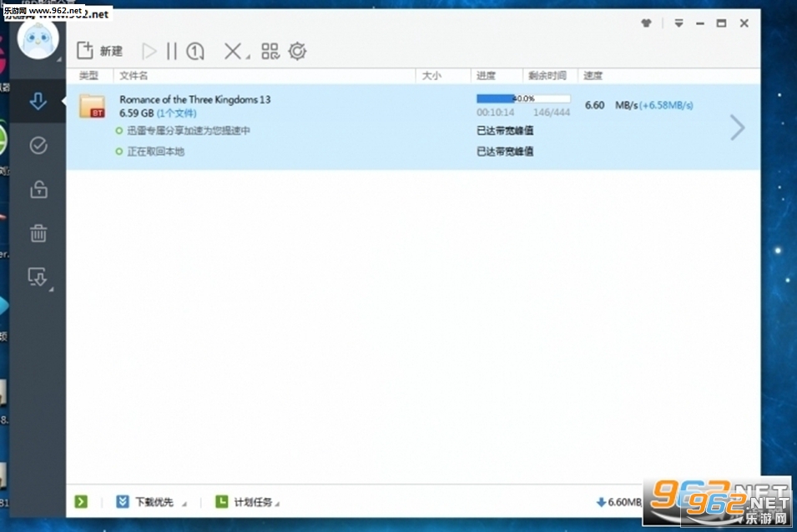This screenshot has width=797, height=532.
Task: Open settings gear icon in toolbar
Action: (x=297, y=51)
